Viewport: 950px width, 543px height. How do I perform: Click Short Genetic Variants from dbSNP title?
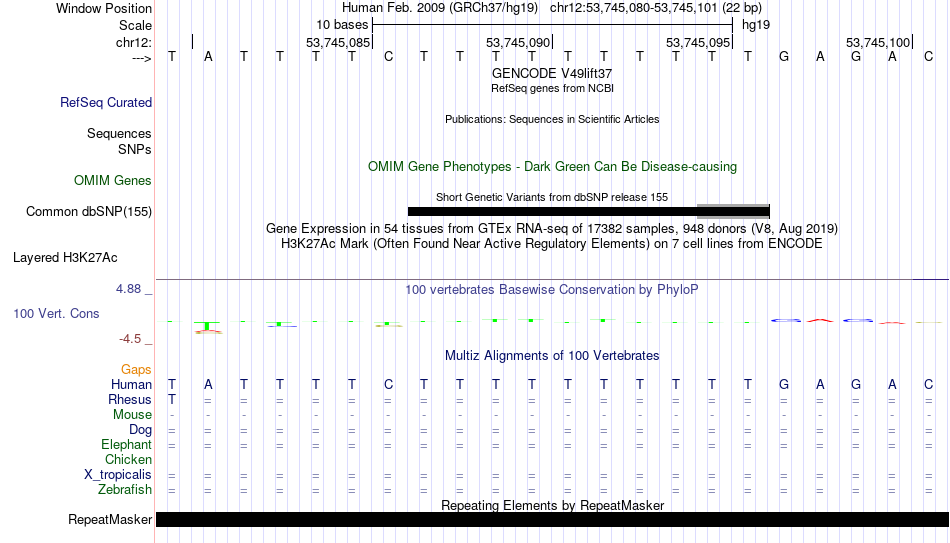pos(552,198)
